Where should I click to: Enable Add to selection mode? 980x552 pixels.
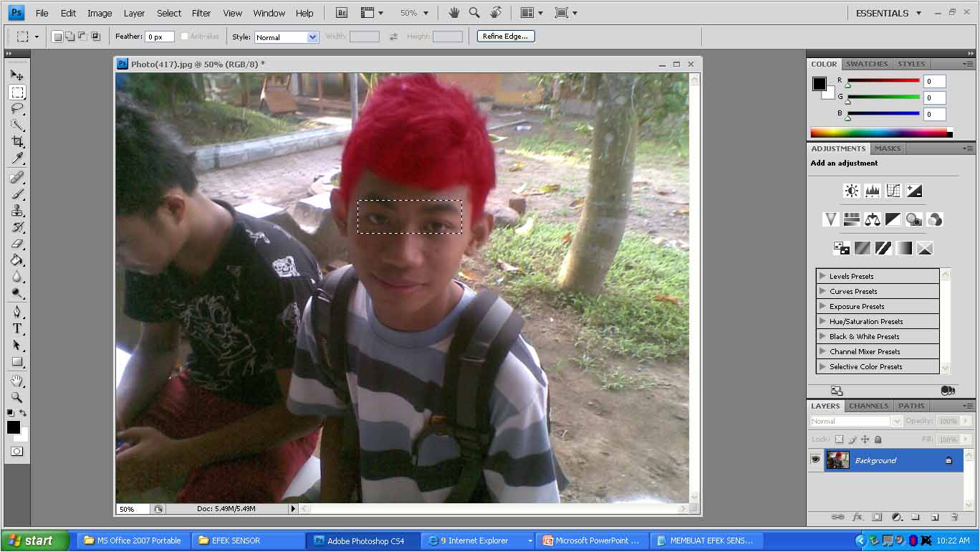tap(70, 37)
